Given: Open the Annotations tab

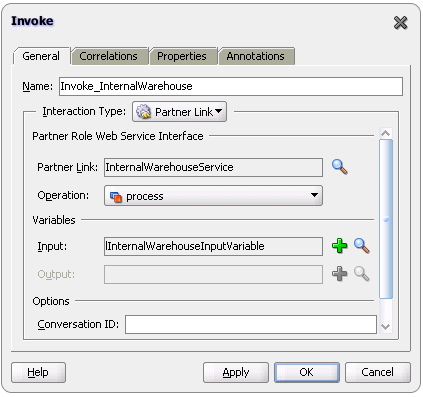Looking at the screenshot, I should 256,56.
